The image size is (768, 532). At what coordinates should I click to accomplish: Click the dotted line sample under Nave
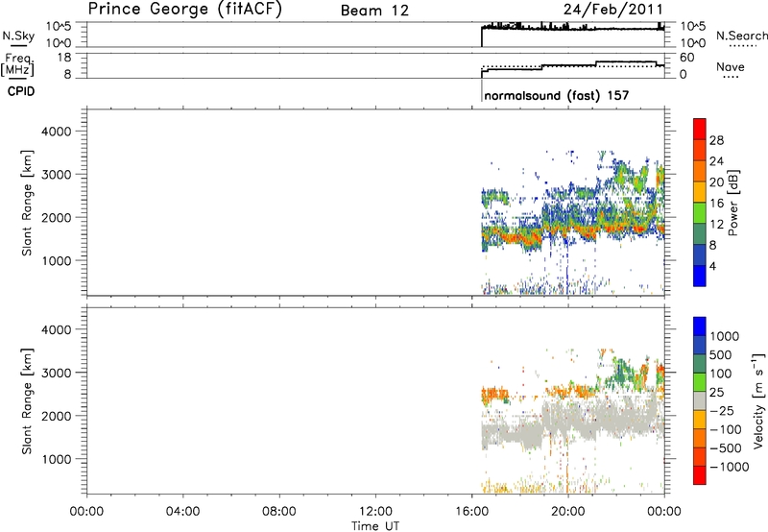[731, 77]
